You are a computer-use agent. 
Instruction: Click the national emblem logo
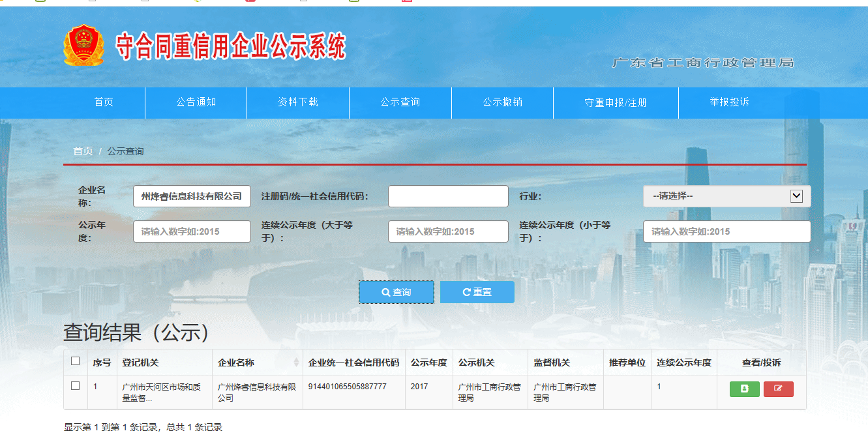point(83,46)
